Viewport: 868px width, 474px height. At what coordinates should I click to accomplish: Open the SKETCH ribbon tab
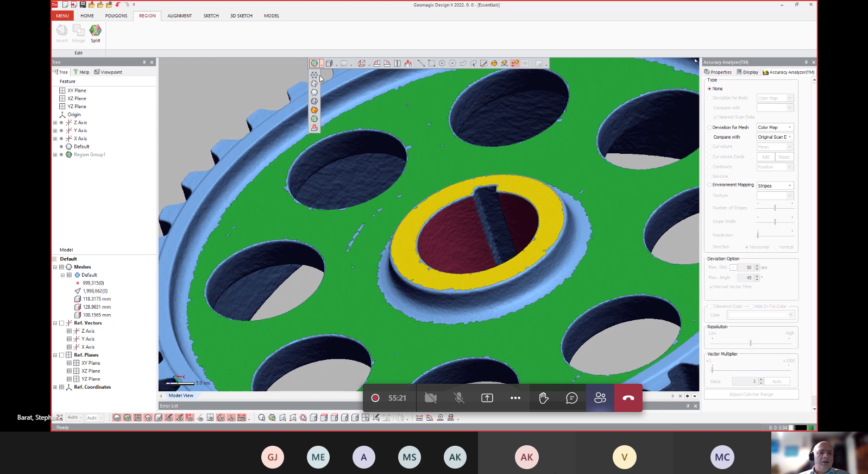click(211, 16)
